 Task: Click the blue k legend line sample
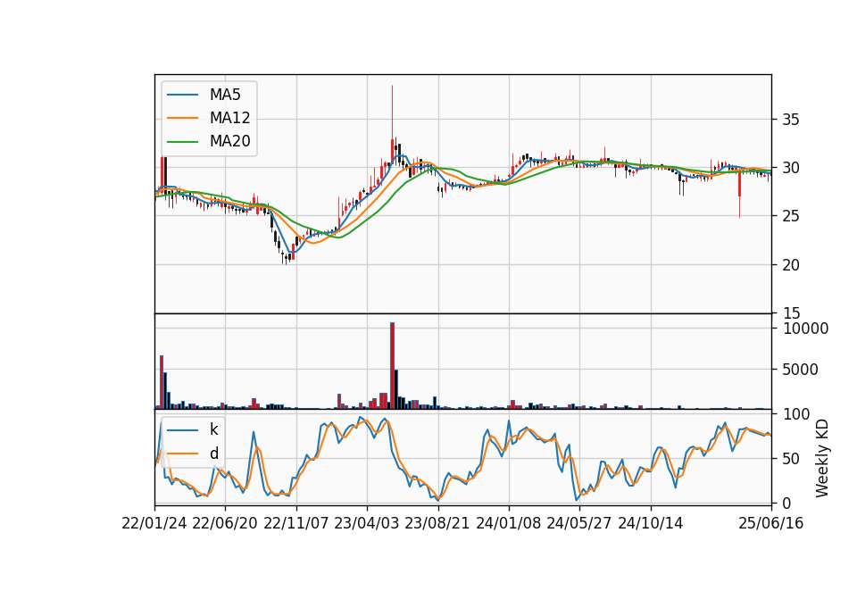182,430
